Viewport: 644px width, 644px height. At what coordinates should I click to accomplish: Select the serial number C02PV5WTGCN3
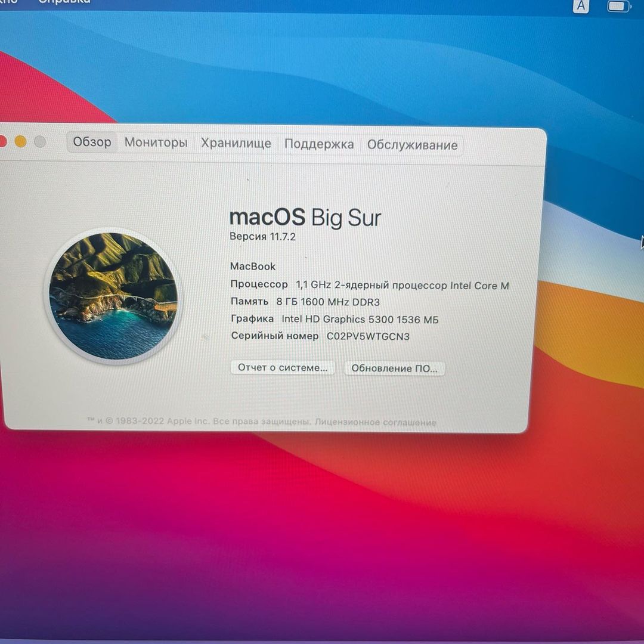(x=368, y=337)
